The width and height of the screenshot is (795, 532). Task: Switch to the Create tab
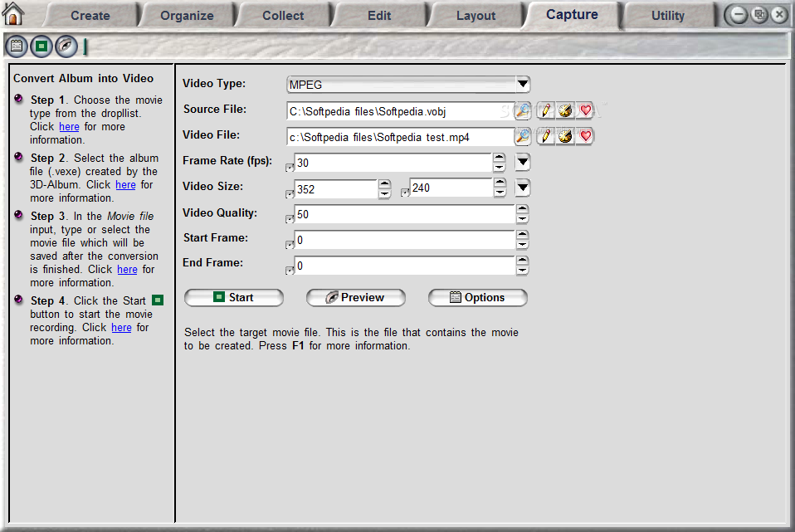pos(90,16)
